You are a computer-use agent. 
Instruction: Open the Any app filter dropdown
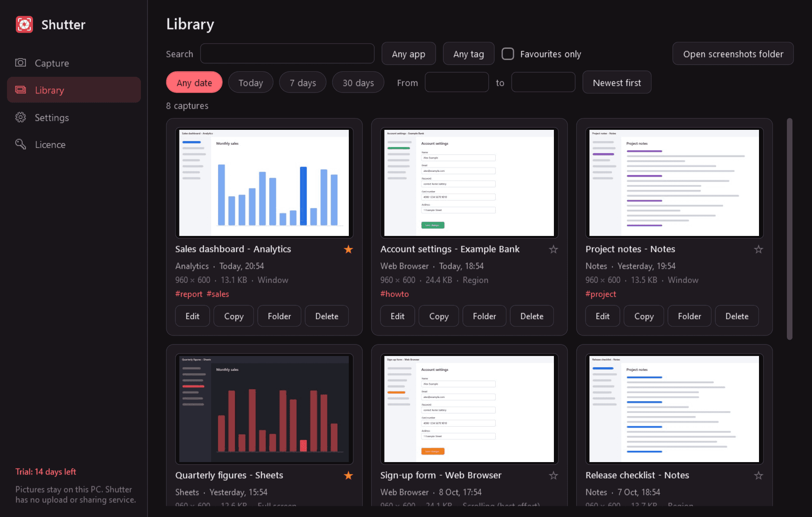(x=408, y=54)
